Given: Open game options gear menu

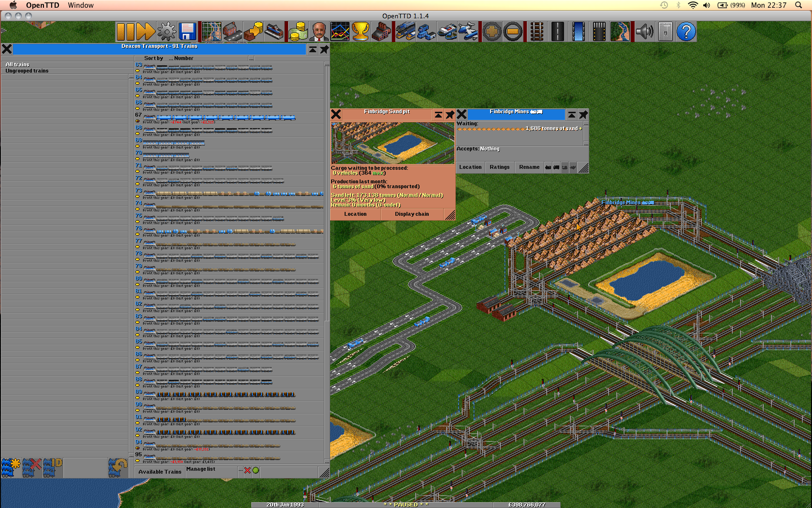Looking at the screenshot, I should click(167, 32).
